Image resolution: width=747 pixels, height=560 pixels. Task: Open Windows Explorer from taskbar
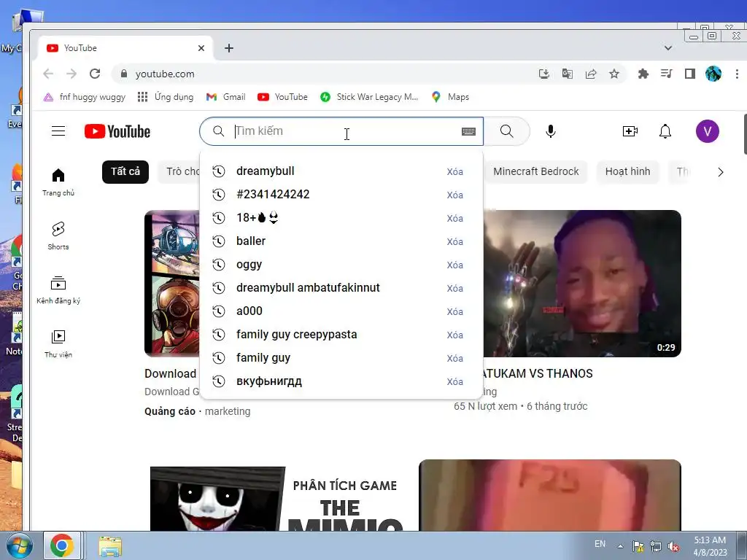click(x=110, y=546)
